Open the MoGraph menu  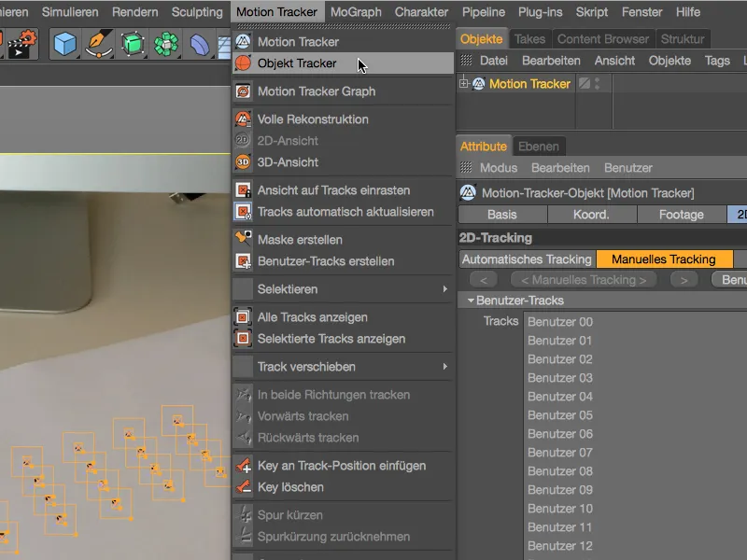[356, 12]
